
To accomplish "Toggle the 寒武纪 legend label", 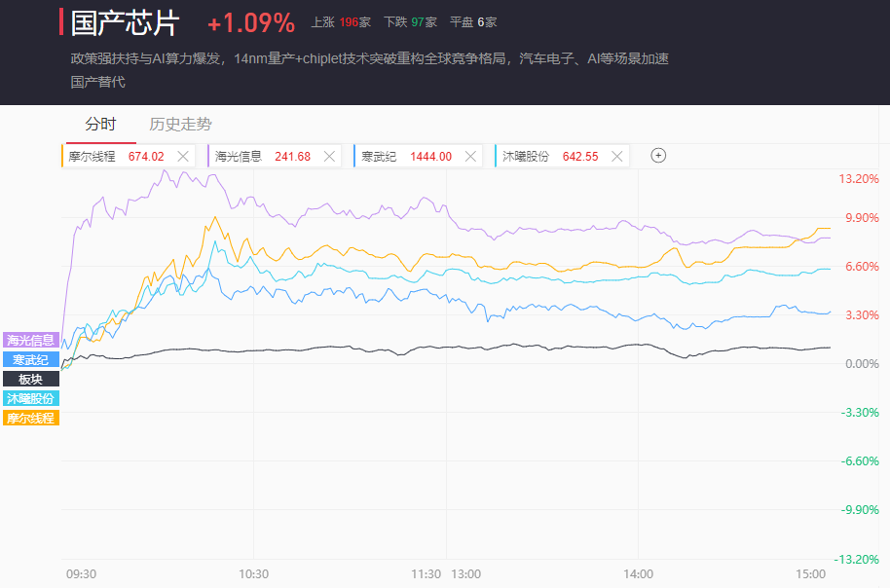I will [x=30, y=359].
